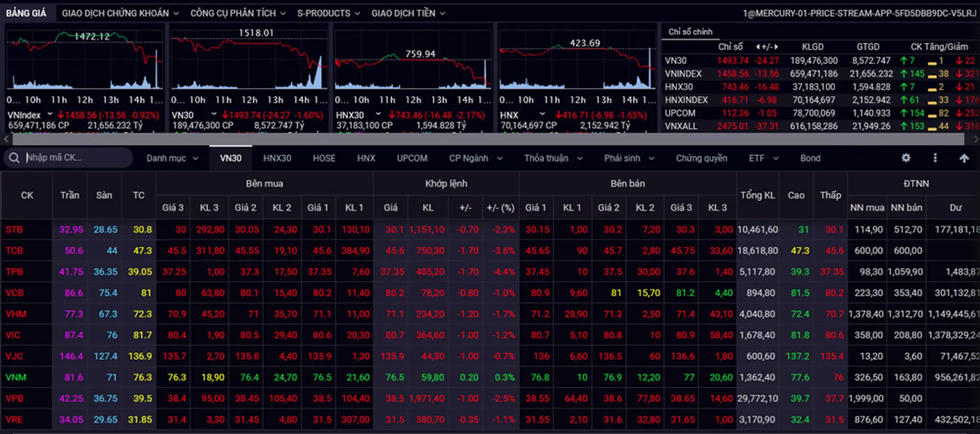Image resolution: width=980 pixels, height=434 pixels.
Task: Open the Bond tab
Action: tap(810, 159)
